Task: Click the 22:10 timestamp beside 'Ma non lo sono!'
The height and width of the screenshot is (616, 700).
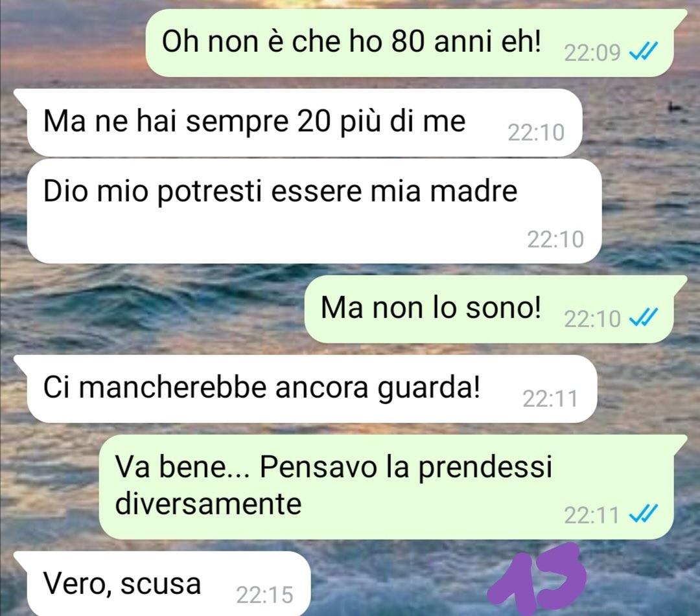Action: point(592,319)
